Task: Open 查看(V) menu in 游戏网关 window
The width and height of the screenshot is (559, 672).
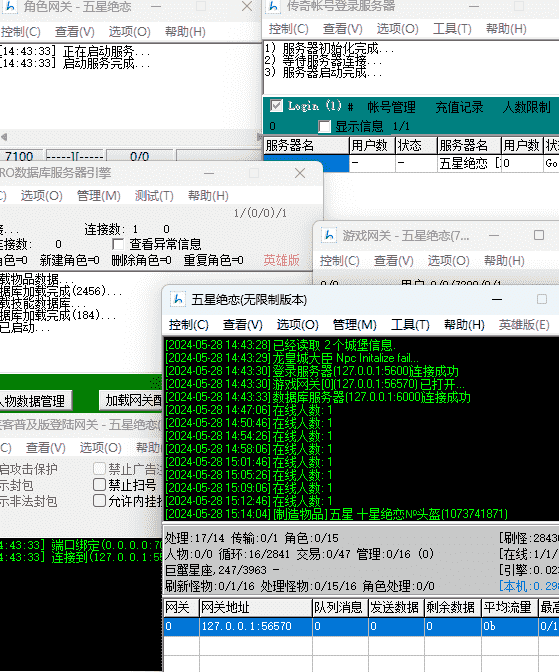Action: coord(394,261)
